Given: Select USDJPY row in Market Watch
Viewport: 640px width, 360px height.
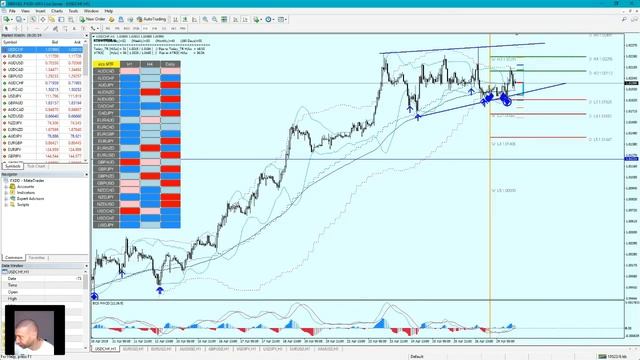Looking at the screenshot, I should click(x=43, y=96).
